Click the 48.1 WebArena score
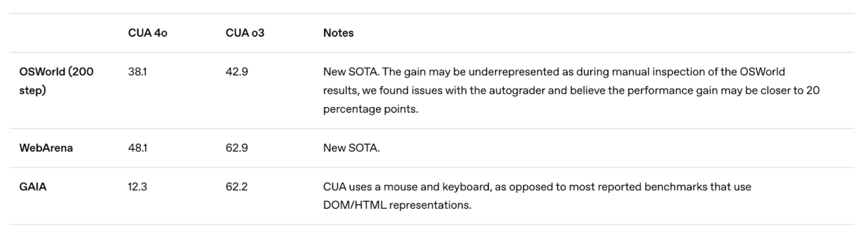 pos(137,148)
